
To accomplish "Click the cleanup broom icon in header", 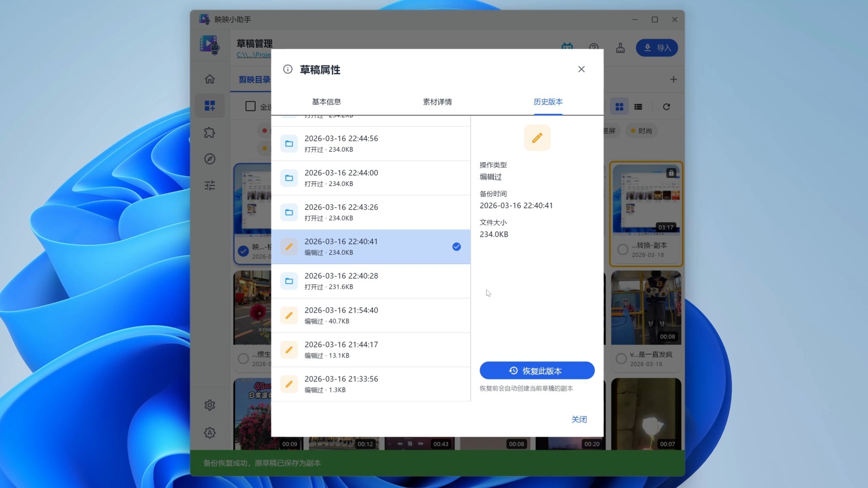I will point(620,48).
